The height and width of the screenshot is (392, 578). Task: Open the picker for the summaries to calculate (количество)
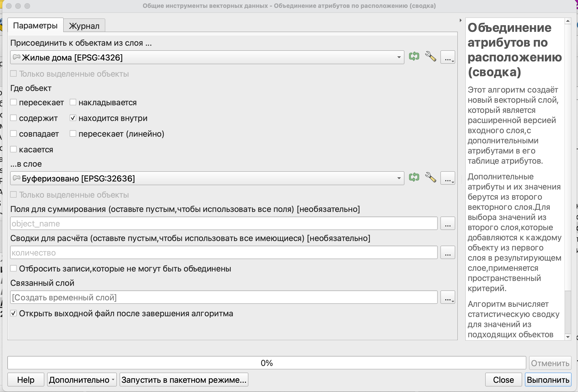448,253
